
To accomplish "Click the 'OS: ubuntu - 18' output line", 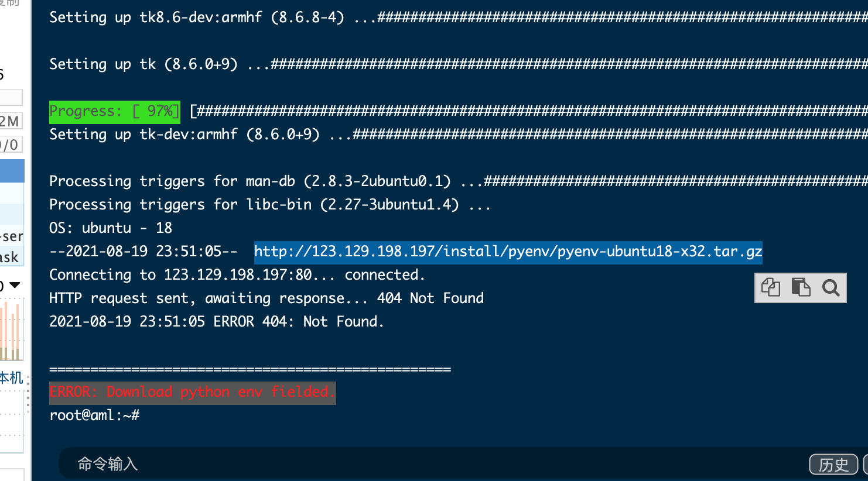I will 111,228.
